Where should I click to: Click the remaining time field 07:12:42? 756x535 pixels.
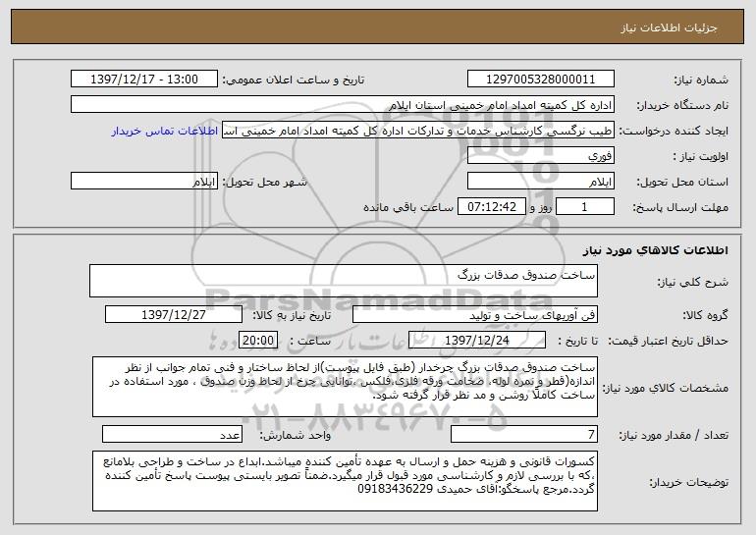[491, 207]
